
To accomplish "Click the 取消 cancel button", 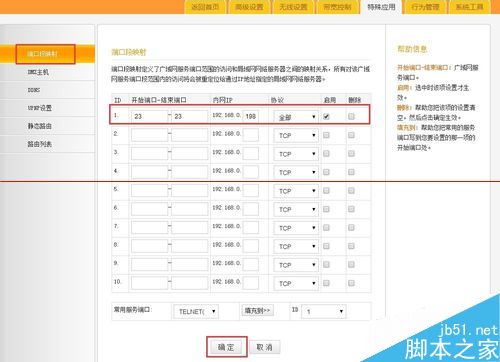I will click(x=265, y=347).
